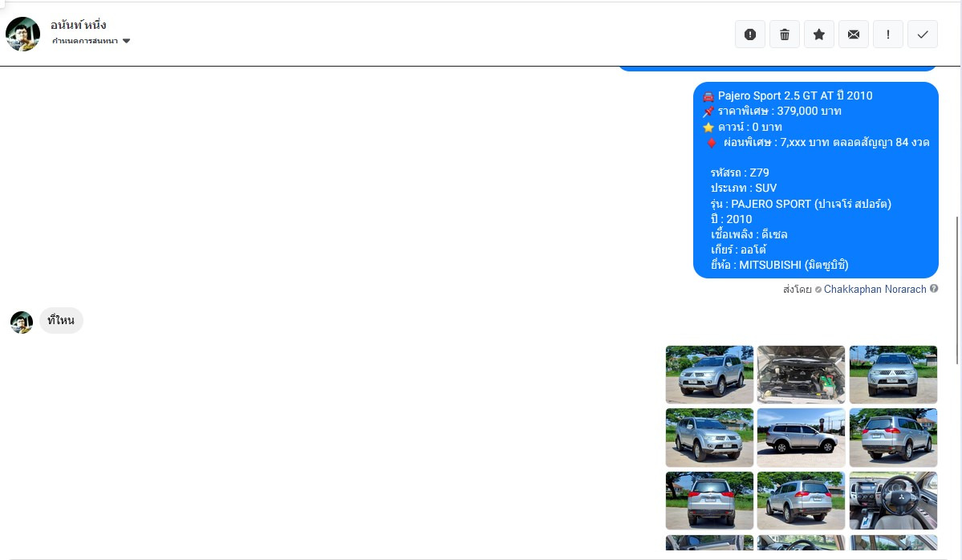Open steering wheel interior photo
The image size is (962, 560).
893,501
